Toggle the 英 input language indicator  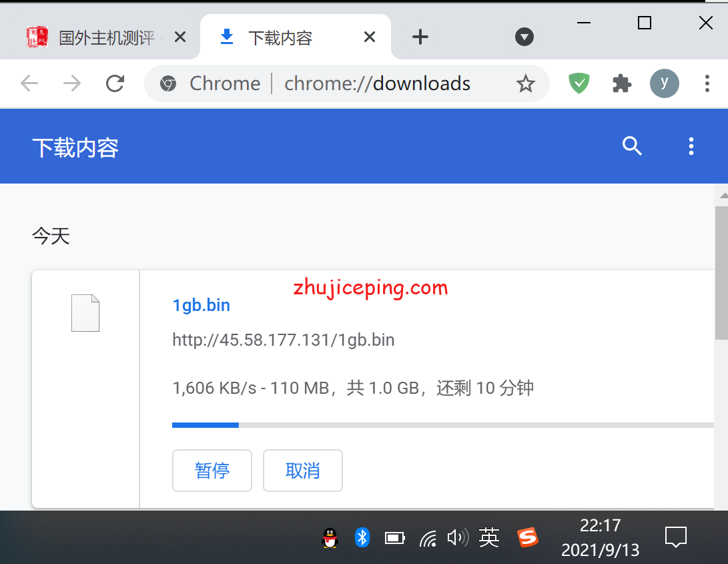489,537
